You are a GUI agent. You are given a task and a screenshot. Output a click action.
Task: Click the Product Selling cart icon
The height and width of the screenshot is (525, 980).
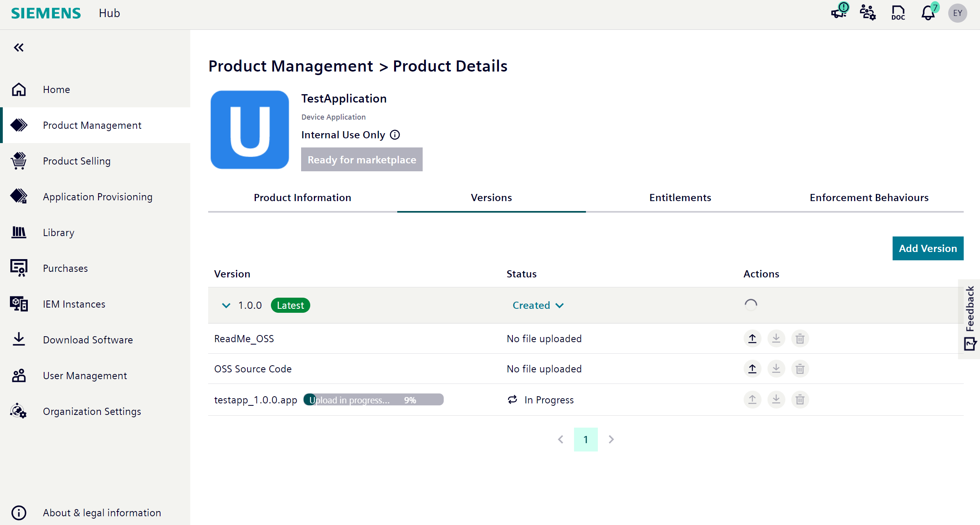point(19,161)
